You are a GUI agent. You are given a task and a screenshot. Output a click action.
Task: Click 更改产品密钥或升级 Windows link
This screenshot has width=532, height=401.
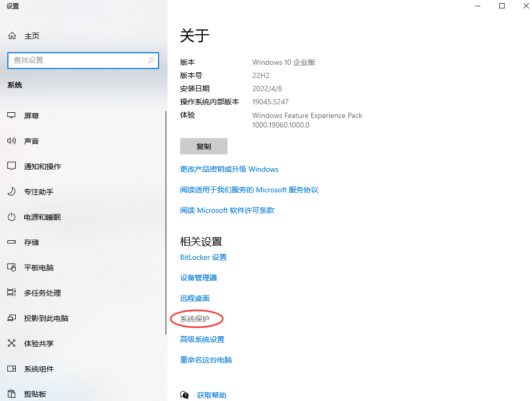[229, 169]
